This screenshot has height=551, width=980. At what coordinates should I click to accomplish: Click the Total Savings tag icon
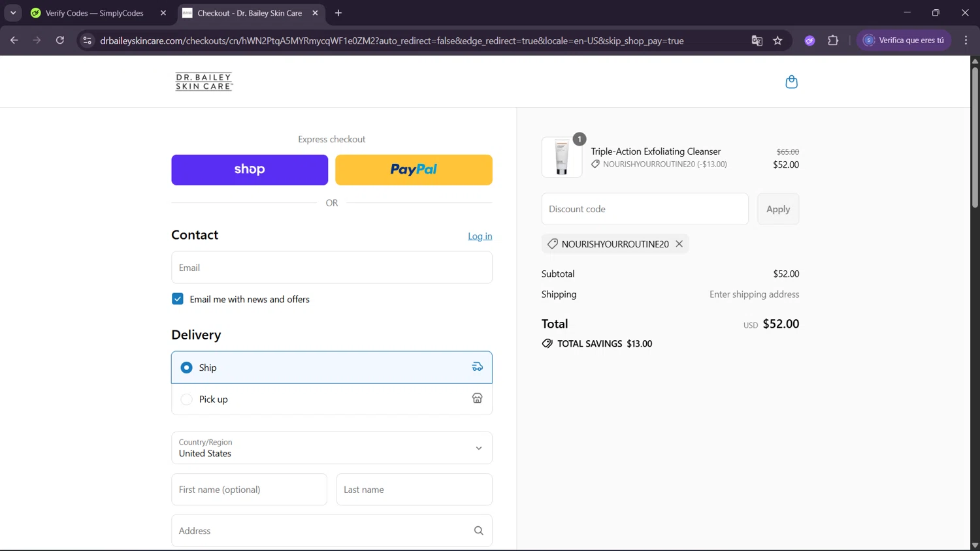point(547,343)
